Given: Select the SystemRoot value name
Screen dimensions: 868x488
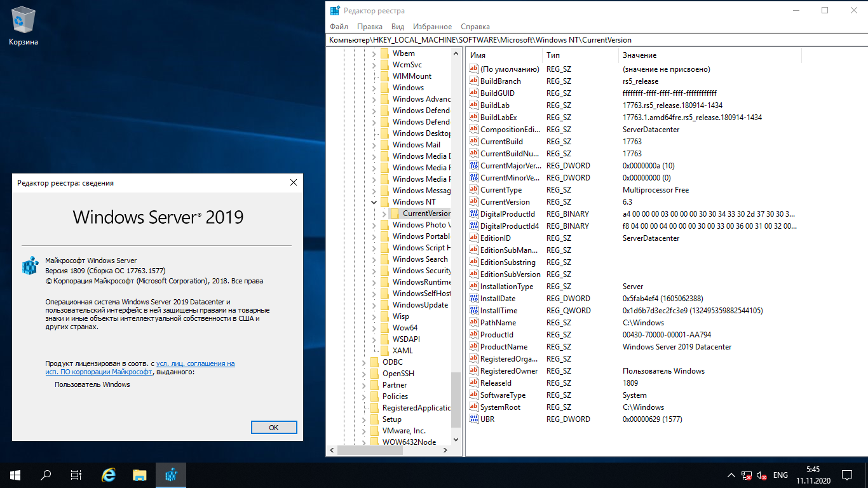Looking at the screenshot, I should tap(501, 407).
